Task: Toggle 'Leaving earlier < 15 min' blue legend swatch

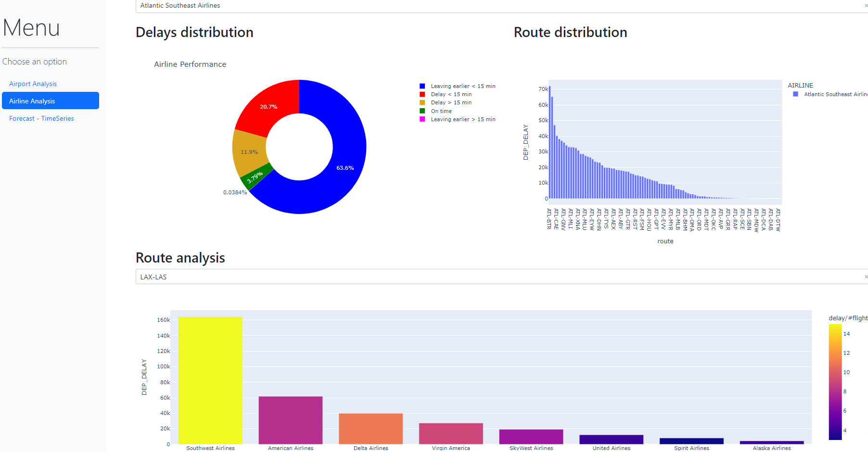Action: coord(422,86)
